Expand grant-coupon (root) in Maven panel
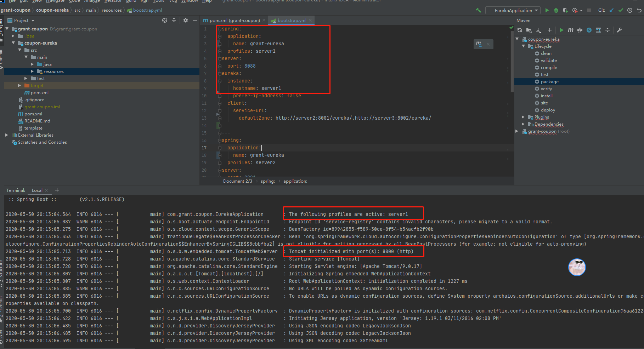 coord(517,131)
